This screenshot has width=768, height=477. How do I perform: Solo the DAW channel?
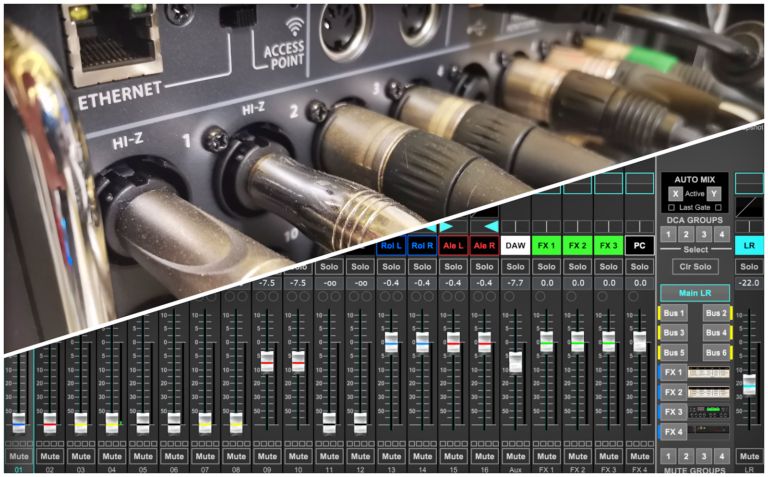tap(515, 267)
